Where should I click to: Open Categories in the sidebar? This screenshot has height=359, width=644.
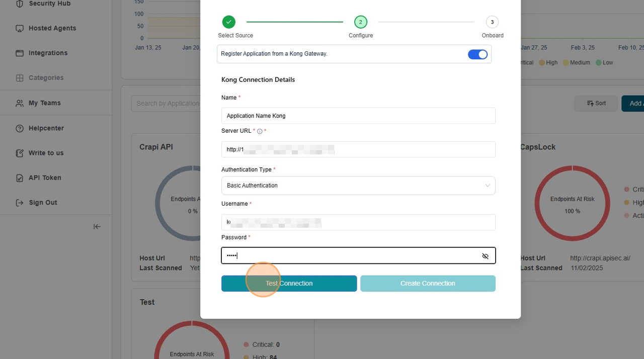(x=46, y=78)
